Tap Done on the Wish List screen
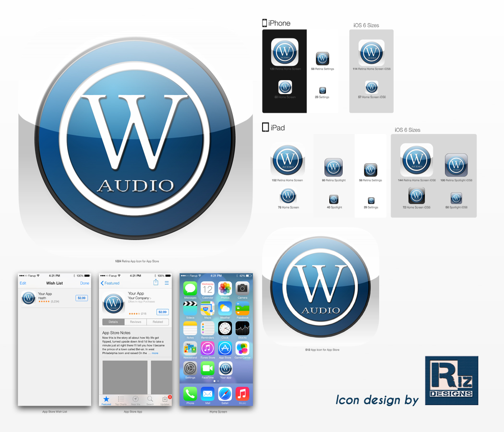 coord(84,283)
